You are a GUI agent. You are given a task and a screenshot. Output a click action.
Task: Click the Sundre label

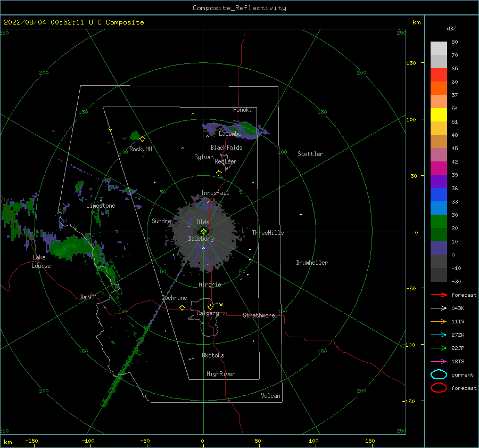tap(162, 221)
